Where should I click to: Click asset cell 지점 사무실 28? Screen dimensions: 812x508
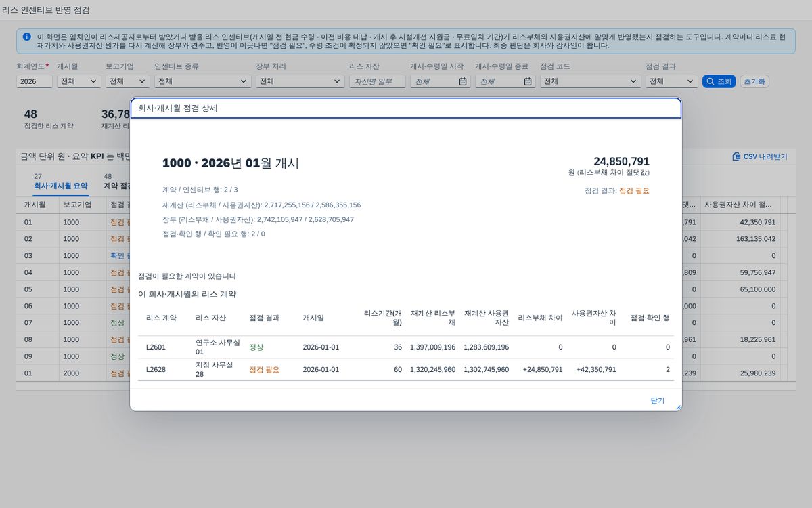[x=214, y=370]
